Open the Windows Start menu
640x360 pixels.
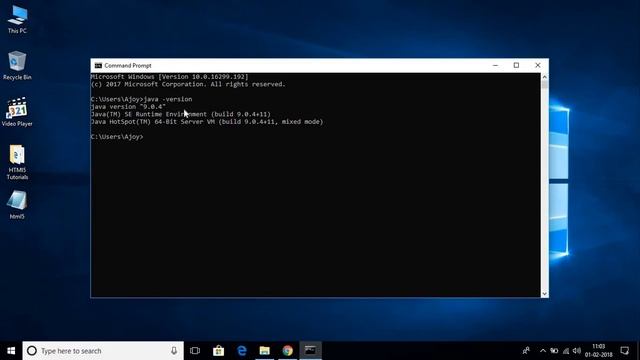11,351
